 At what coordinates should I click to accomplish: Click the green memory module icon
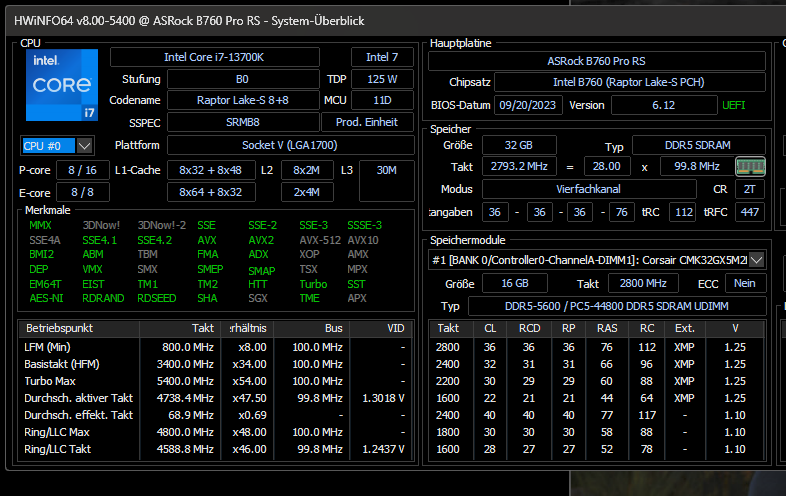tap(750, 167)
